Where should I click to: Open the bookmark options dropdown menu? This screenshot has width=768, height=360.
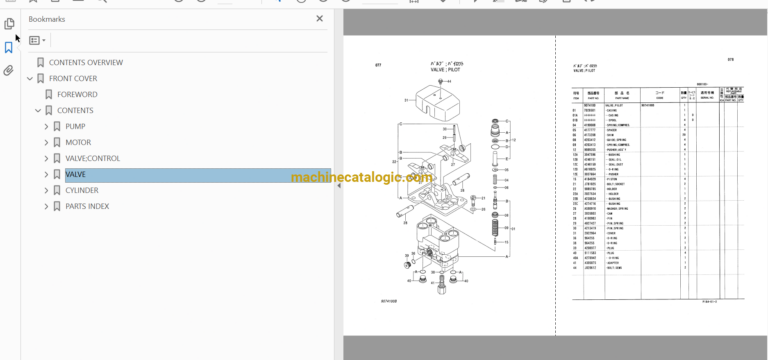(x=37, y=40)
